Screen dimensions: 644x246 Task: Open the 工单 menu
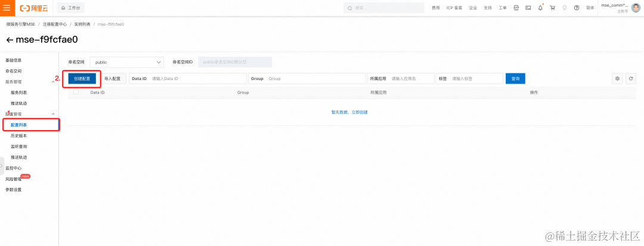pos(503,8)
